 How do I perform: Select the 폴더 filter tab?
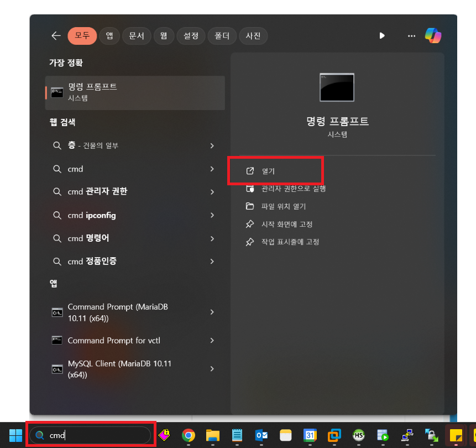coord(222,36)
